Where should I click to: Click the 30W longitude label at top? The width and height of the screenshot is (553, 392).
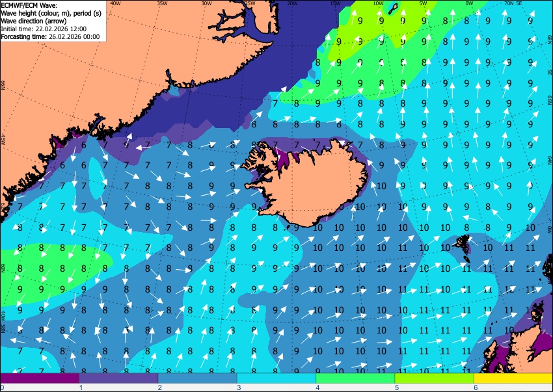coord(206,3)
